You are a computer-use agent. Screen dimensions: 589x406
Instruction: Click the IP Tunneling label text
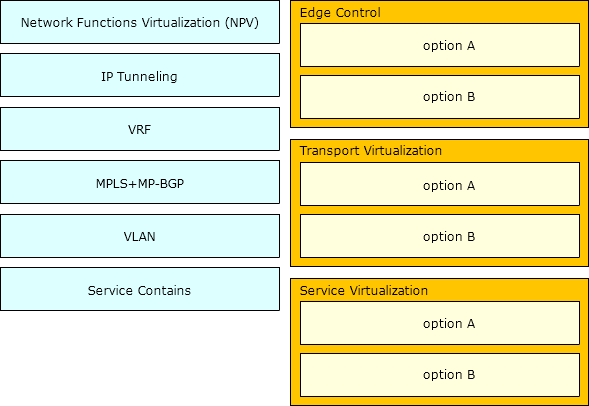click(139, 77)
